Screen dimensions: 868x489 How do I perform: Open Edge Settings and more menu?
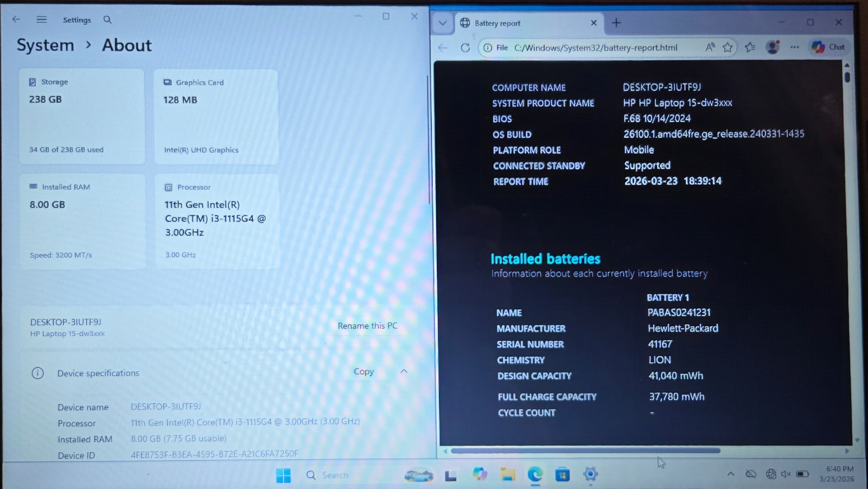tap(795, 47)
